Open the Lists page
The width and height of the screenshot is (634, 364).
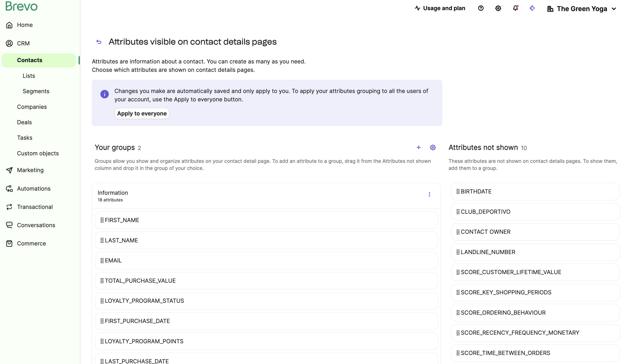tap(28, 76)
